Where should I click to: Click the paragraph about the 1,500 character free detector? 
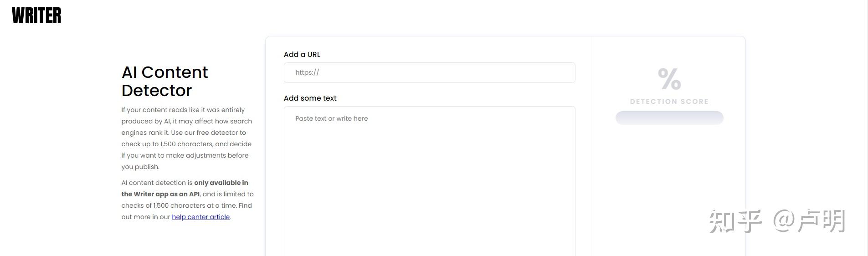(x=187, y=138)
